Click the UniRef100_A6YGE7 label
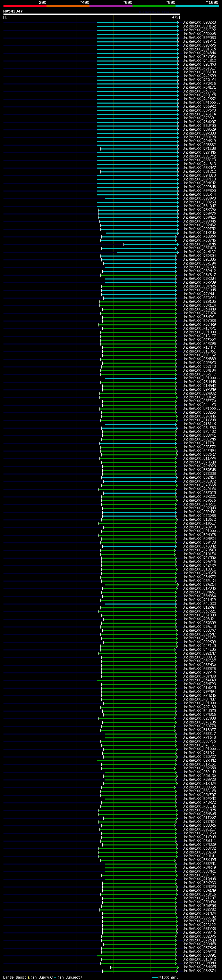 click(x=199, y=68)
